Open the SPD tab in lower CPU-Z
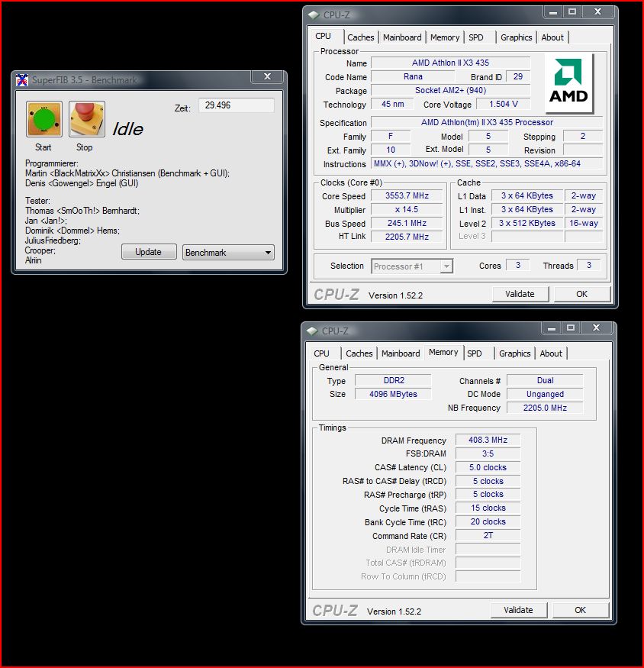The height and width of the screenshot is (668, 644). point(478,353)
